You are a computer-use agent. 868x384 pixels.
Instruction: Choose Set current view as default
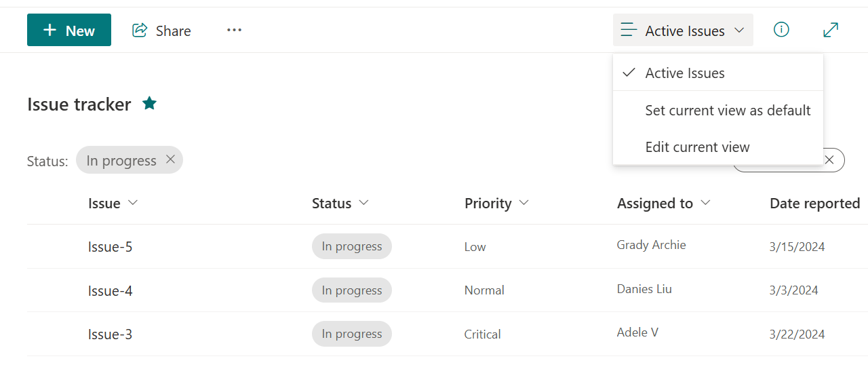click(718, 110)
